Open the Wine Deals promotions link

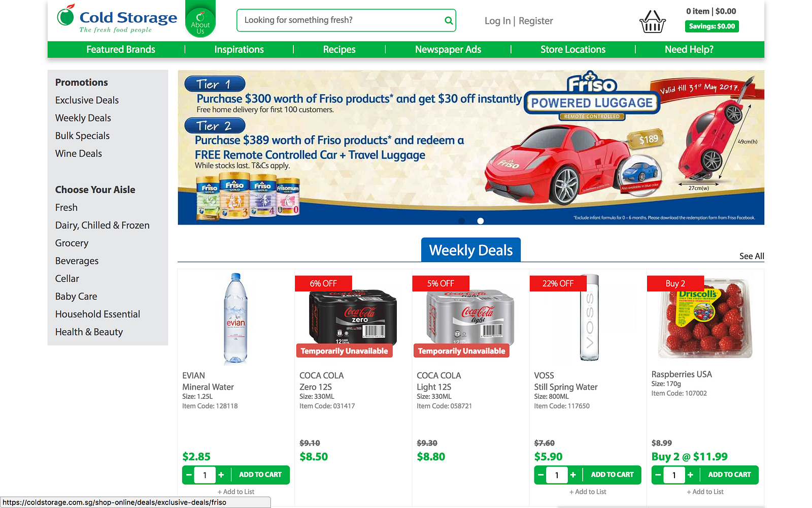(79, 153)
